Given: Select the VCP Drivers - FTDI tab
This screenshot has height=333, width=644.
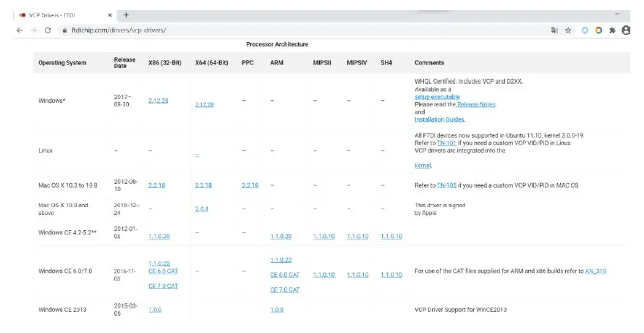Looking at the screenshot, I should coord(64,15).
